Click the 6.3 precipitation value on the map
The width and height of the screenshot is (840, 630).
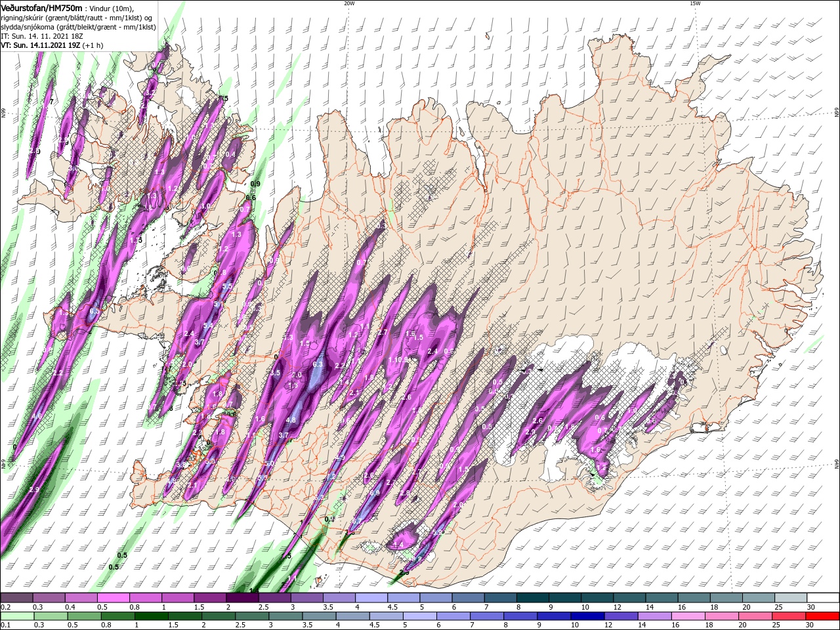pos(319,364)
